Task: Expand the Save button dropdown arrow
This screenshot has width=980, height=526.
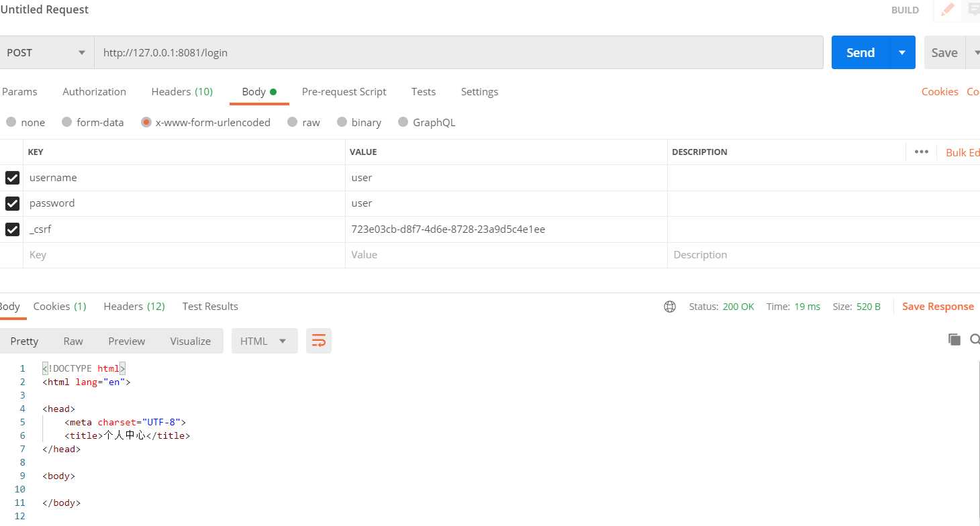Action: (x=975, y=52)
